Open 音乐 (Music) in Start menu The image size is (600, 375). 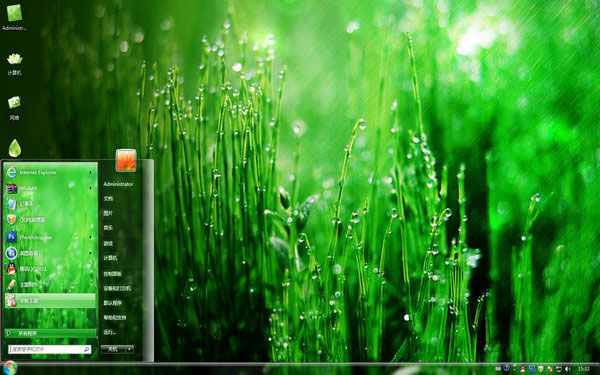(108, 228)
